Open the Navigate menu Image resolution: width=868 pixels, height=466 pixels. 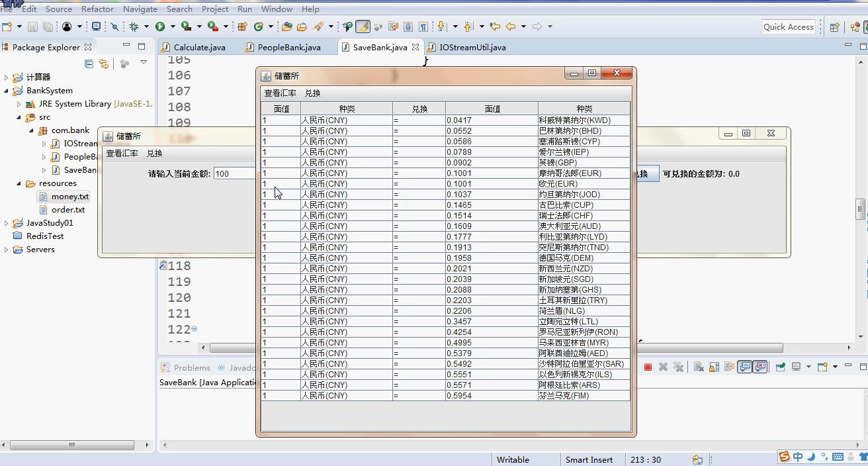(x=140, y=9)
